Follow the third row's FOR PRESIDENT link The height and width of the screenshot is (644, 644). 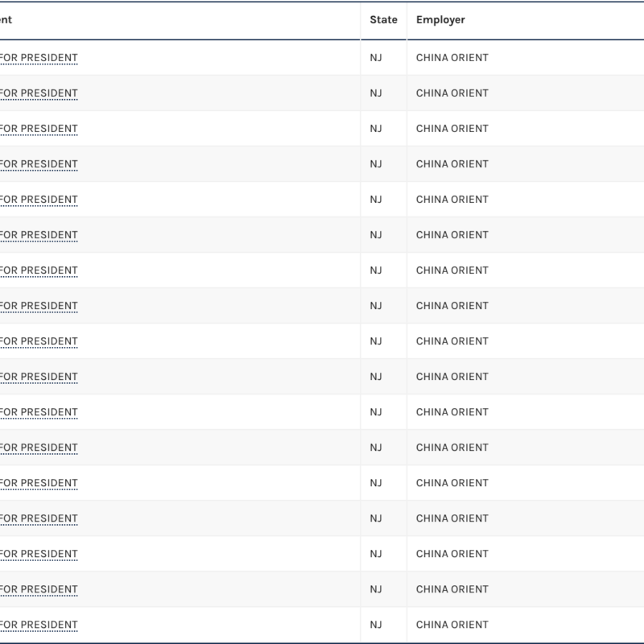pyautogui.click(x=39, y=129)
